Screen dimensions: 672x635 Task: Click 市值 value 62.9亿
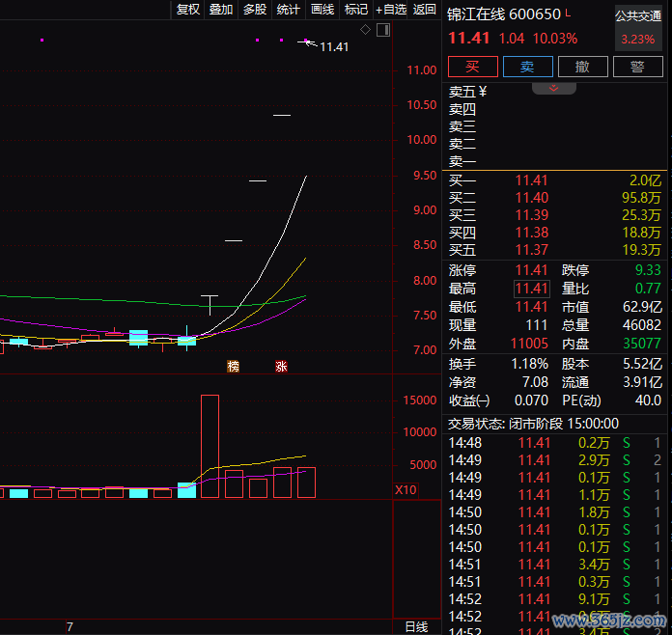642,307
